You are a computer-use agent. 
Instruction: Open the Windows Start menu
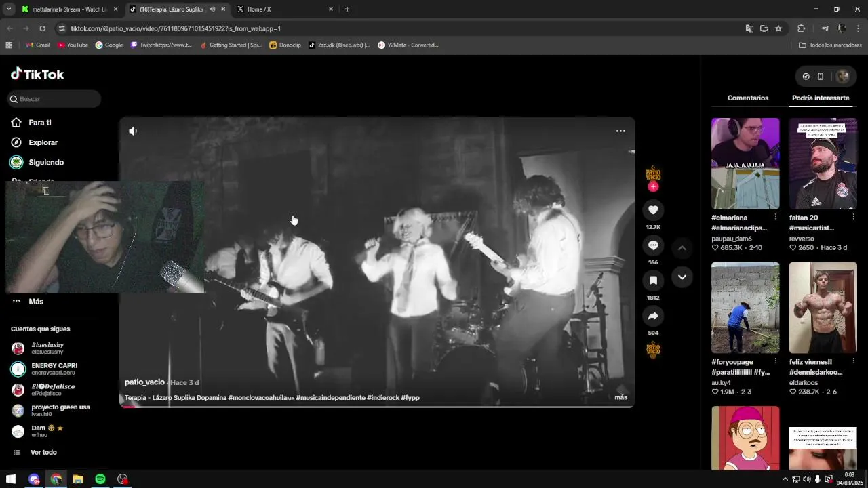[x=11, y=479]
